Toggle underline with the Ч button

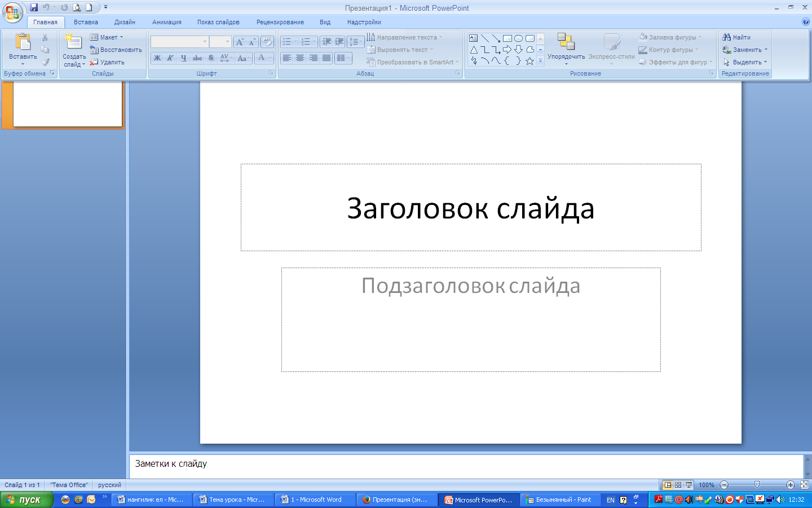pyautogui.click(x=183, y=58)
